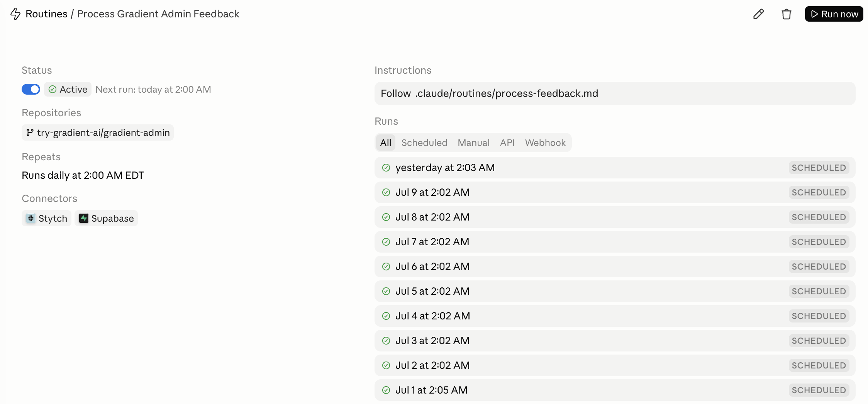Click the Active status check icon
Image resolution: width=868 pixels, height=404 pixels.
(53, 89)
